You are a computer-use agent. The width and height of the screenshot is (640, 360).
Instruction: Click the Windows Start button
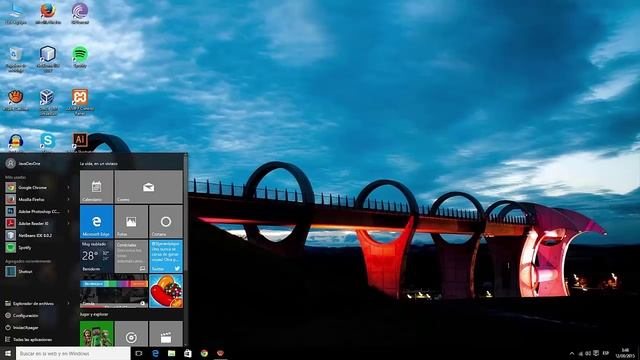point(8,353)
